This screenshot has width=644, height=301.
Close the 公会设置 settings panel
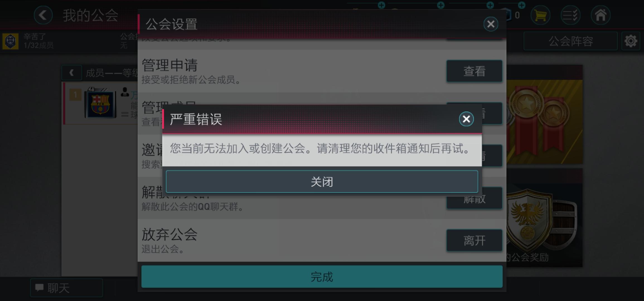(x=491, y=24)
